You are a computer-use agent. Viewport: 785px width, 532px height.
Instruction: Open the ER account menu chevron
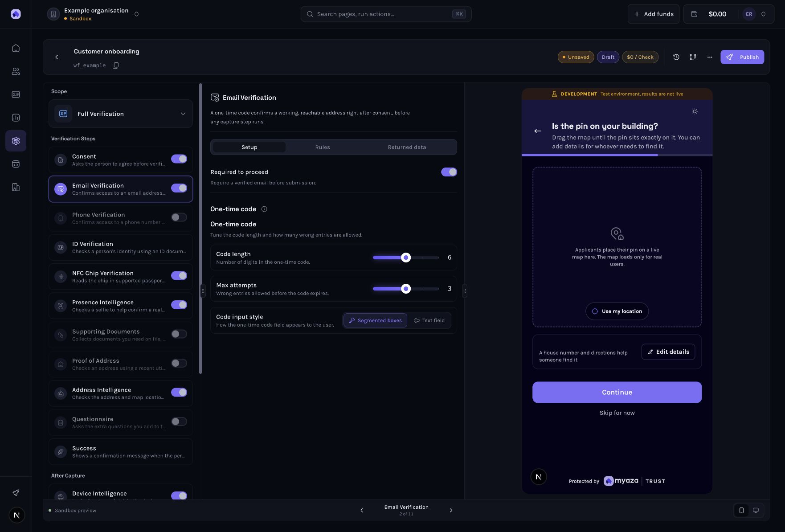[763, 14]
